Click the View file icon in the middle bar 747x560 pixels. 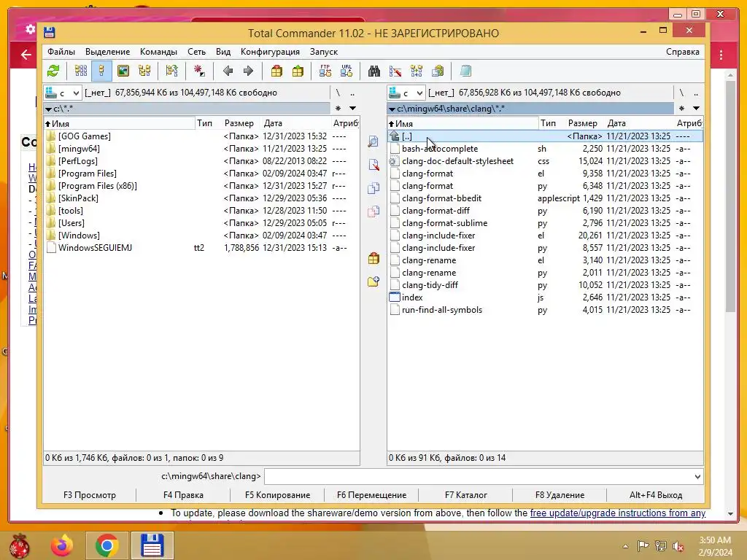[x=373, y=141]
